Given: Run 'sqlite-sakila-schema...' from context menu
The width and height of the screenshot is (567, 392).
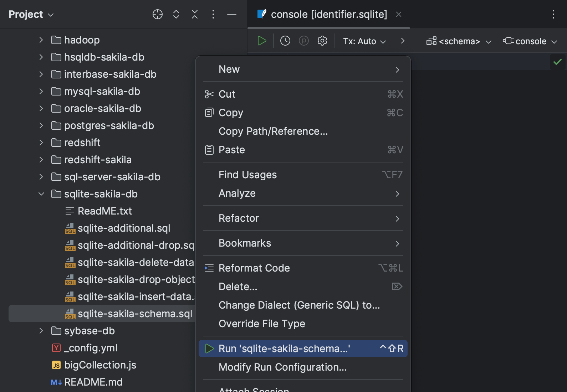Looking at the screenshot, I should tap(284, 349).
